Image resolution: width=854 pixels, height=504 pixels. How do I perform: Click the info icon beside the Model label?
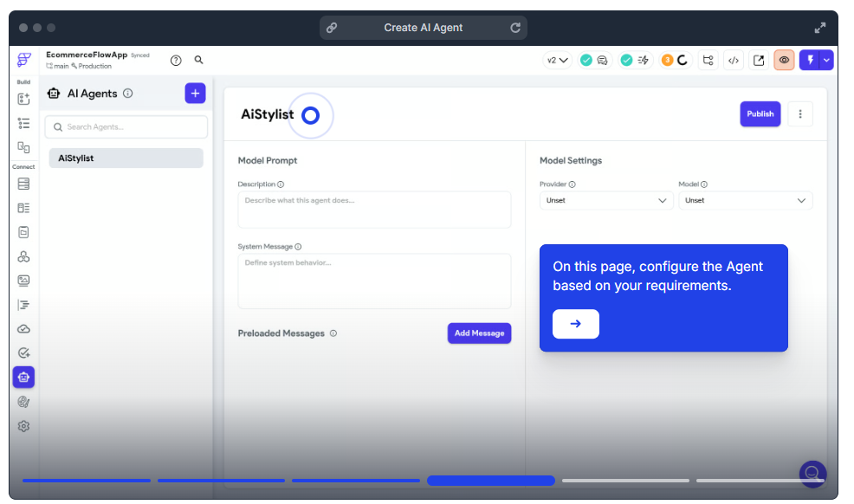point(703,184)
